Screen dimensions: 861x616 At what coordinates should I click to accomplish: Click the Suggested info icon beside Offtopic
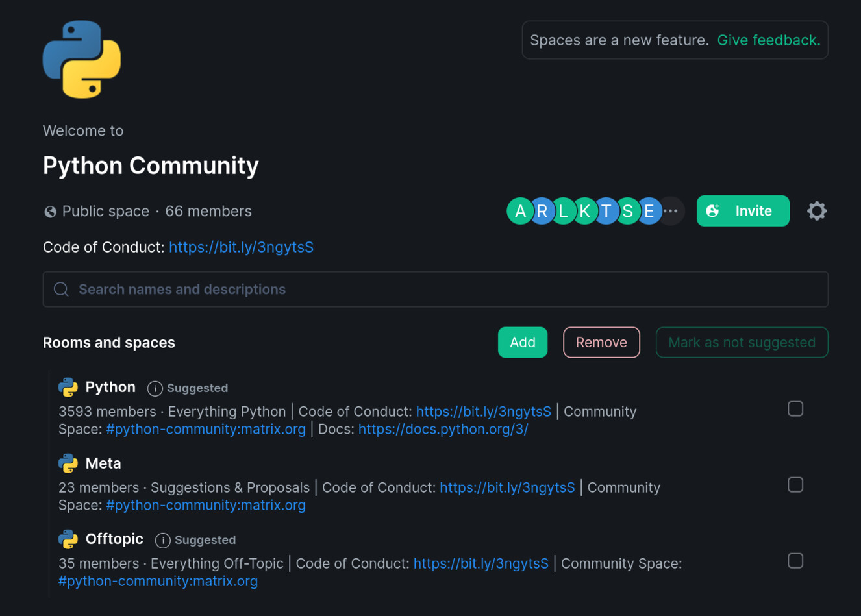pos(162,540)
